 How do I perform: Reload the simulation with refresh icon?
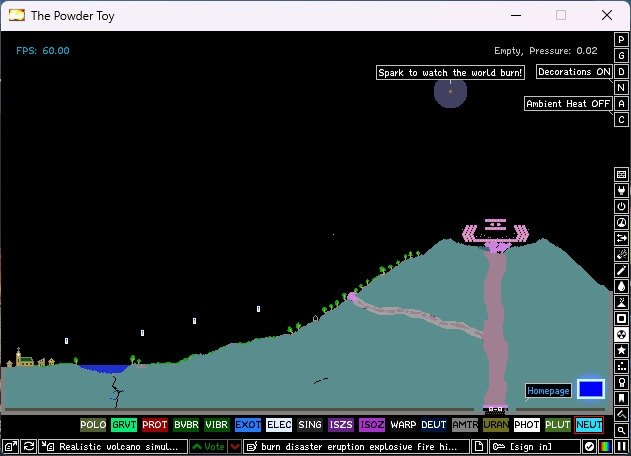point(29,446)
